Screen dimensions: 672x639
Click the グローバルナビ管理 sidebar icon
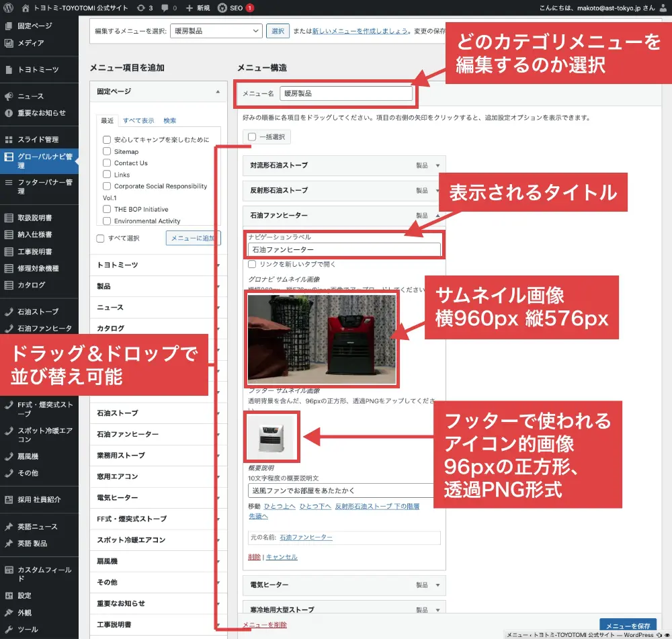(x=9, y=157)
